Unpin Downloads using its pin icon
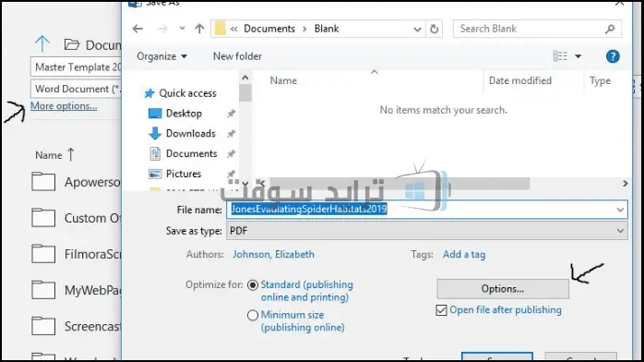The width and height of the screenshot is (644, 362). (232, 134)
